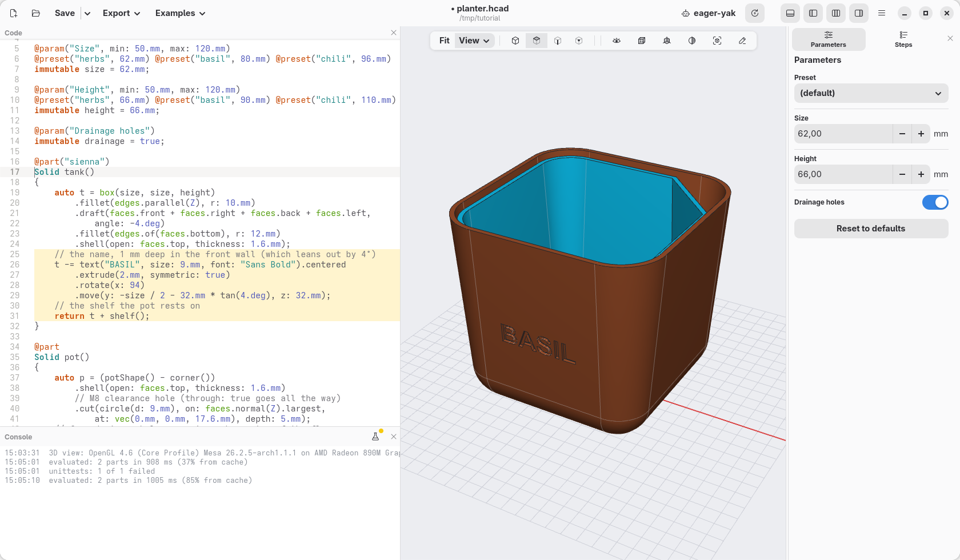
Task: Select the first cube view icon
Action: 515,41
